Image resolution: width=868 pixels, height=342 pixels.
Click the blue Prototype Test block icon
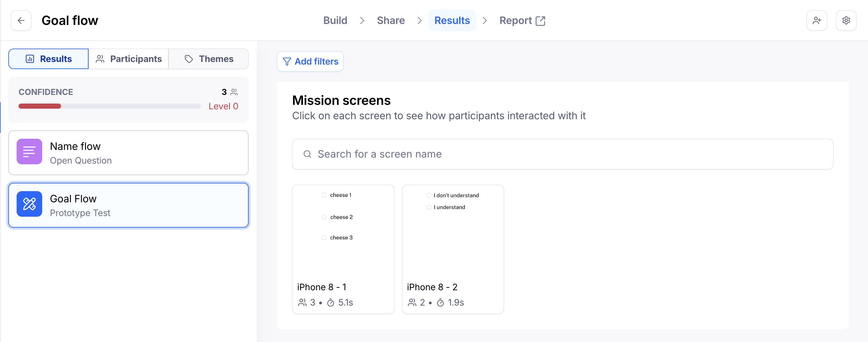(29, 204)
